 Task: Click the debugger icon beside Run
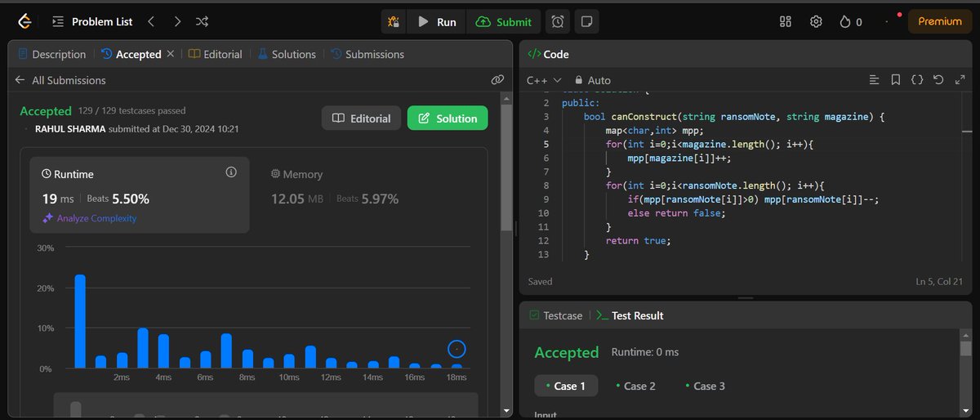pos(394,22)
